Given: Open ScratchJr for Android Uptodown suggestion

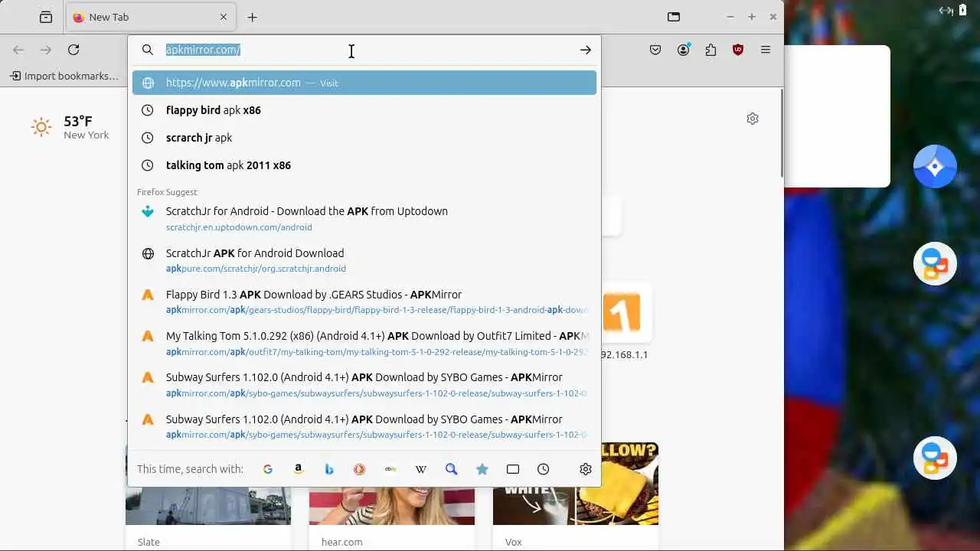Looking at the screenshot, I should 364,218.
